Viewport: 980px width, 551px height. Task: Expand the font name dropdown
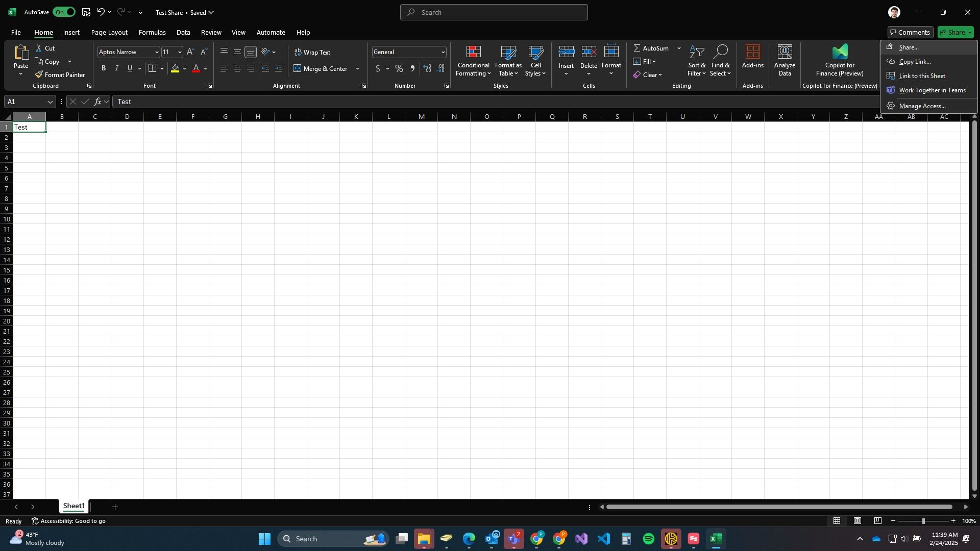click(157, 52)
